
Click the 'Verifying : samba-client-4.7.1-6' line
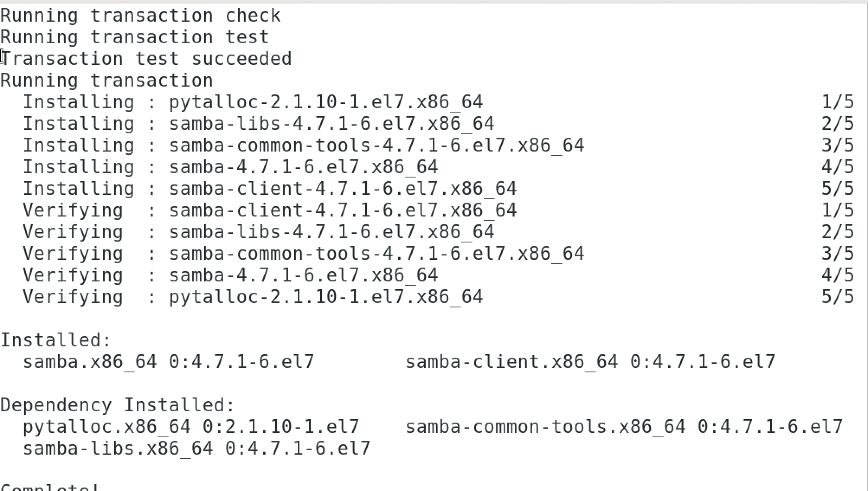tap(270, 210)
